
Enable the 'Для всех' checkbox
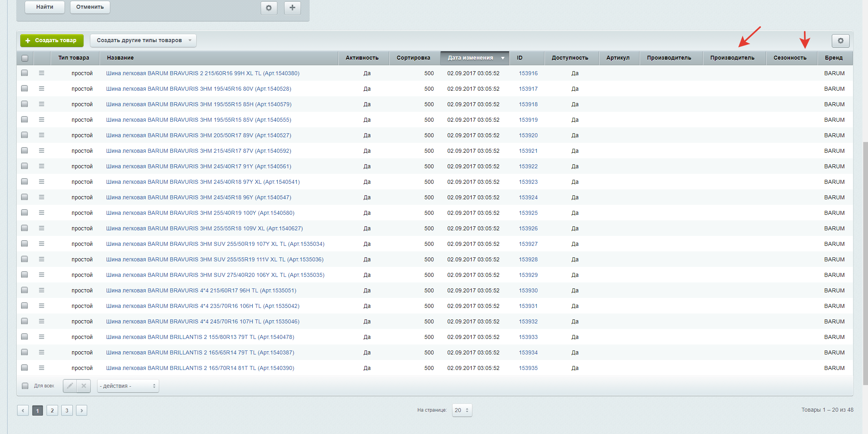(x=25, y=386)
